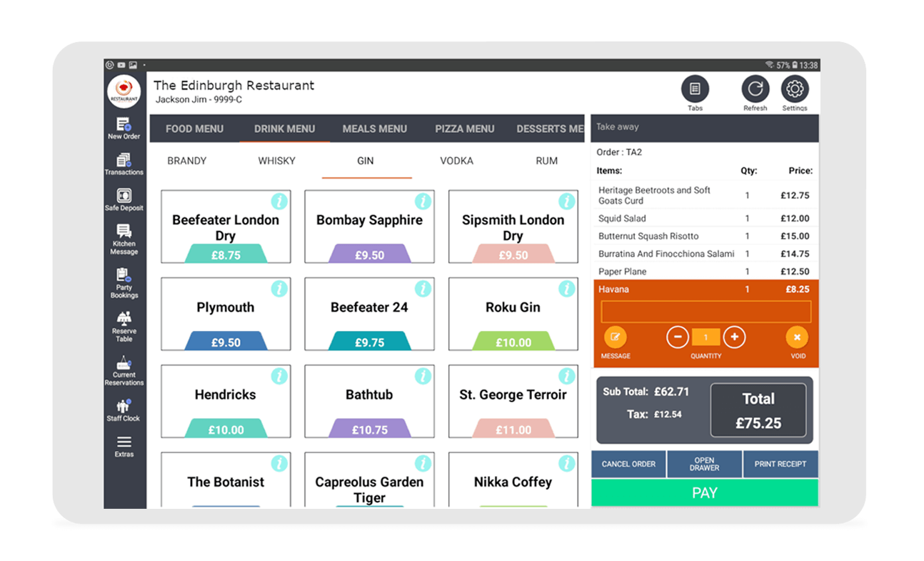
Task: Click the Refresh icon
Action: [755, 89]
